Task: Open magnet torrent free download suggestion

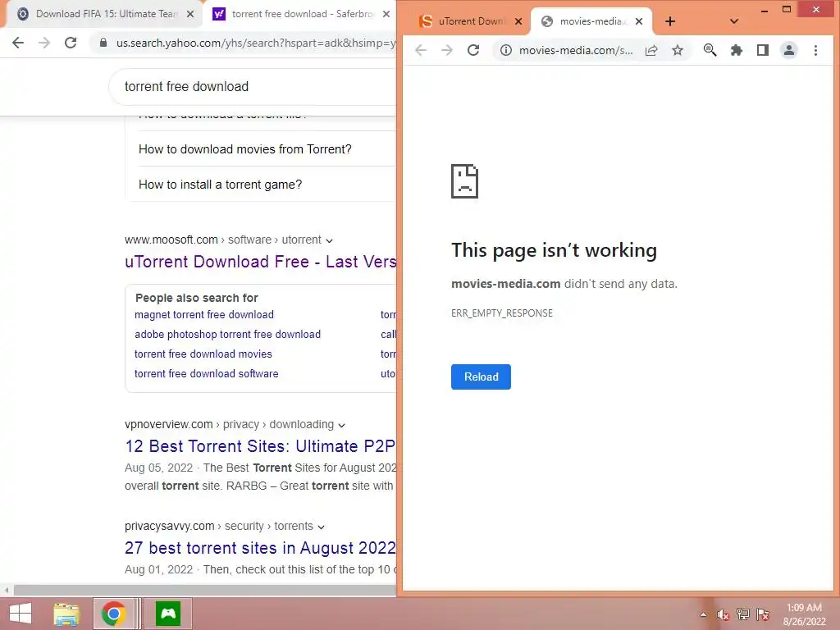Action: [203, 314]
